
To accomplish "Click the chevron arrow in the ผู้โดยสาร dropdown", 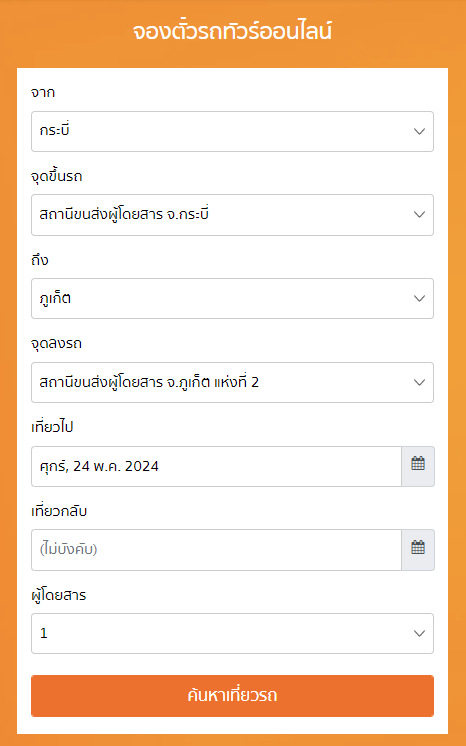I will (x=419, y=633).
